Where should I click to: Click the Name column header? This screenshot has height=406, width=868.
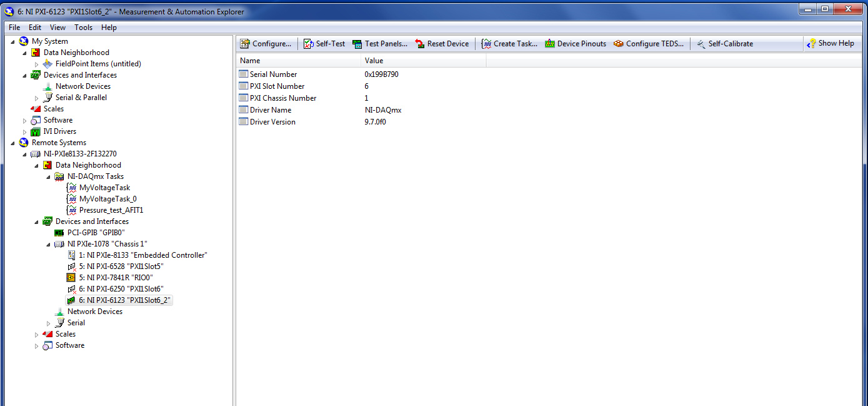pos(299,61)
